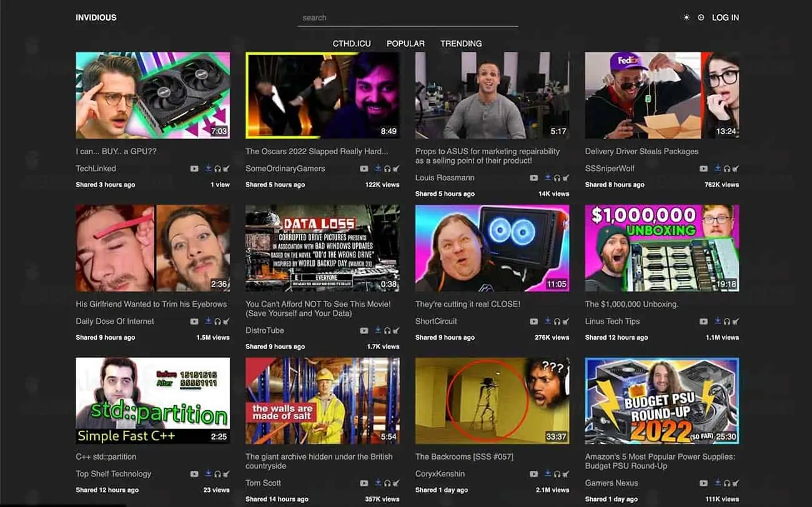Switch to the POPULAR tab
This screenshot has height=507, width=812.
pos(405,44)
